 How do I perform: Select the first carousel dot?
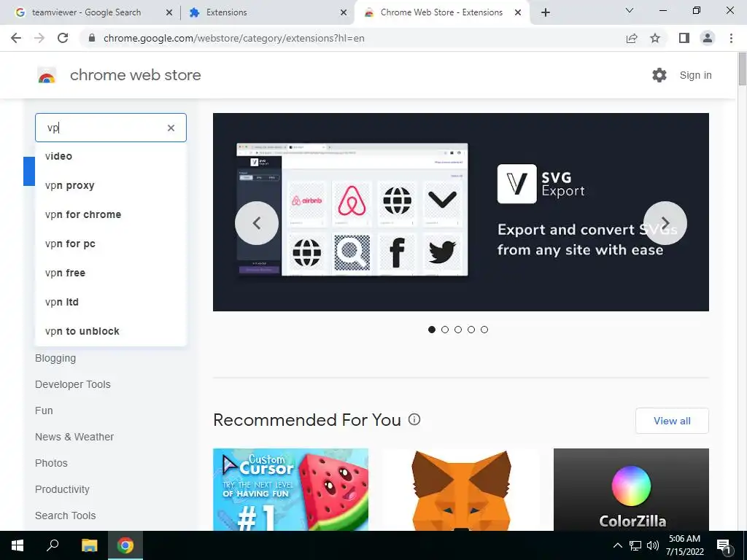click(x=432, y=330)
